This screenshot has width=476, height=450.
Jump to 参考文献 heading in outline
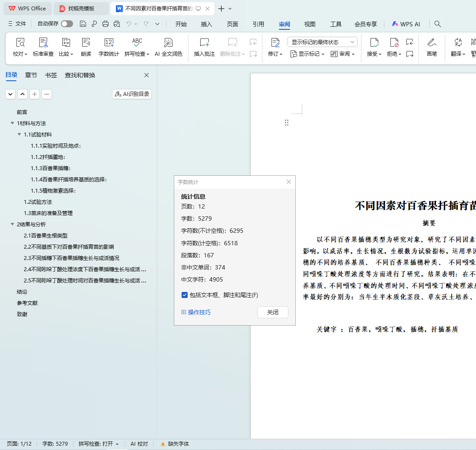pyautogui.click(x=27, y=303)
